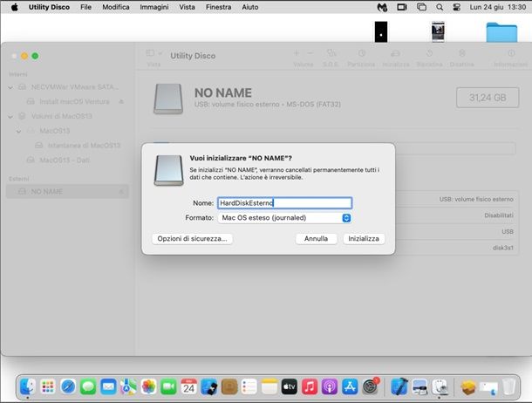Open Spotlight search in menu bar
The width and height of the screenshot is (532, 403).
[x=440, y=7]
